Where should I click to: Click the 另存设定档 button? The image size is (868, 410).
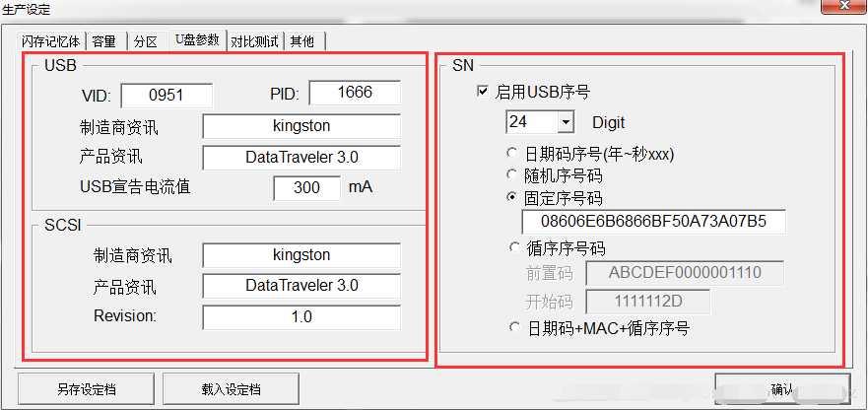pyautogui.click(x=86, y=389)
